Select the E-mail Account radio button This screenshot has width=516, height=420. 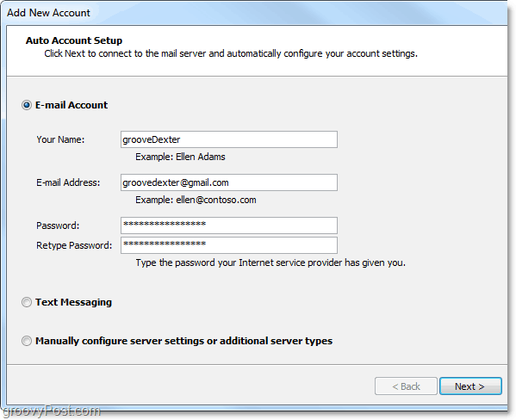coord(27,105)
